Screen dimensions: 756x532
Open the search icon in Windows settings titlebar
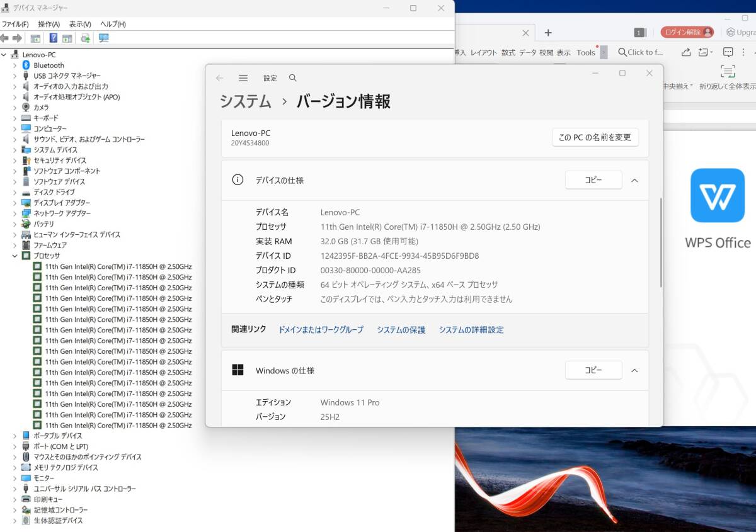pyautogui.click(x=292, y=77)
